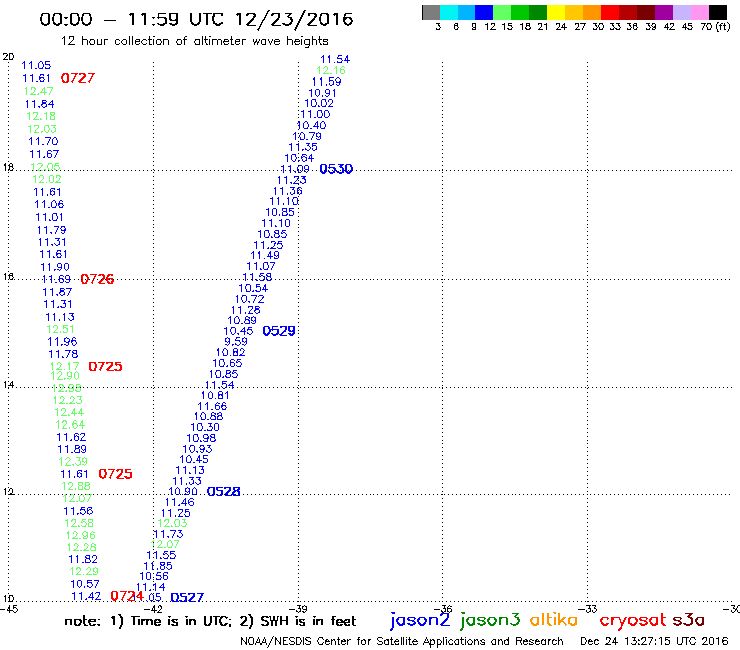Select the jason2 satellite legend label

[x=420, y=620]
